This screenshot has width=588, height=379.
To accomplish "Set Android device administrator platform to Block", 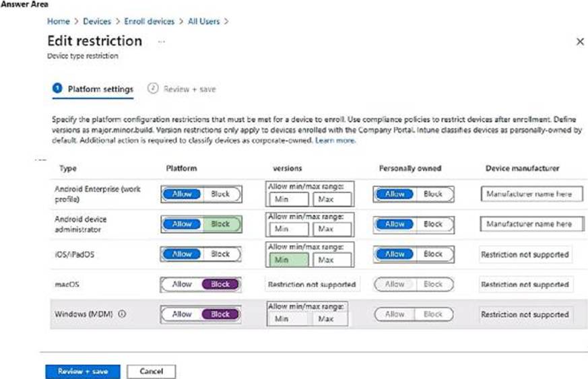I will (x=220, y=224).
